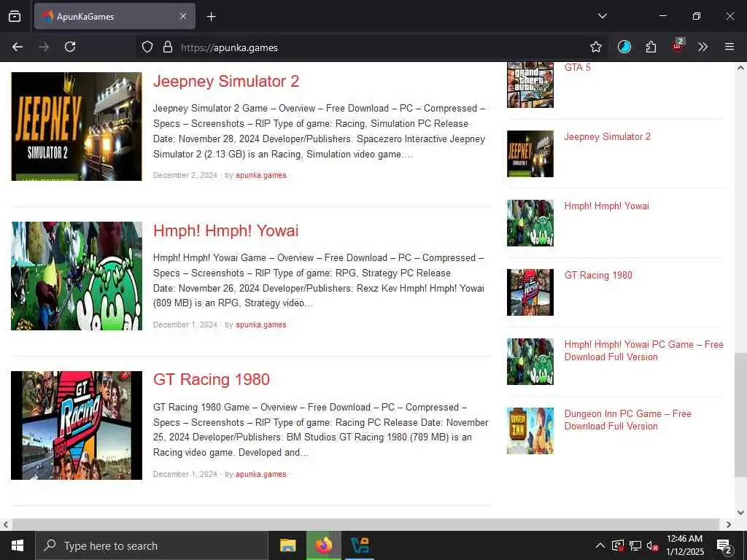Viewport: 747px width, 560px height.
Task: Open the taskbar clock and date
Action: 684,545
